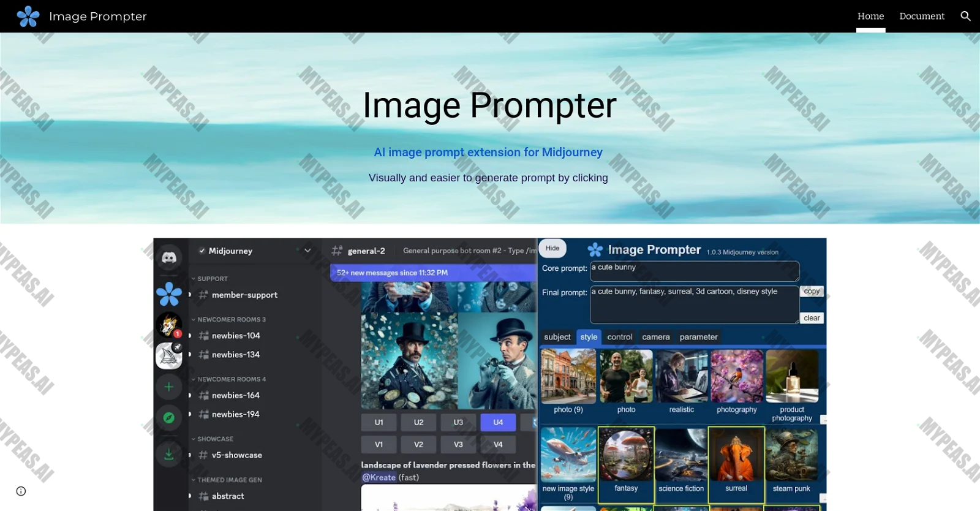This screenshot has height=511, width=980.
Task: Click the Image Prompter flower logo
Action: tap(28, 17)
